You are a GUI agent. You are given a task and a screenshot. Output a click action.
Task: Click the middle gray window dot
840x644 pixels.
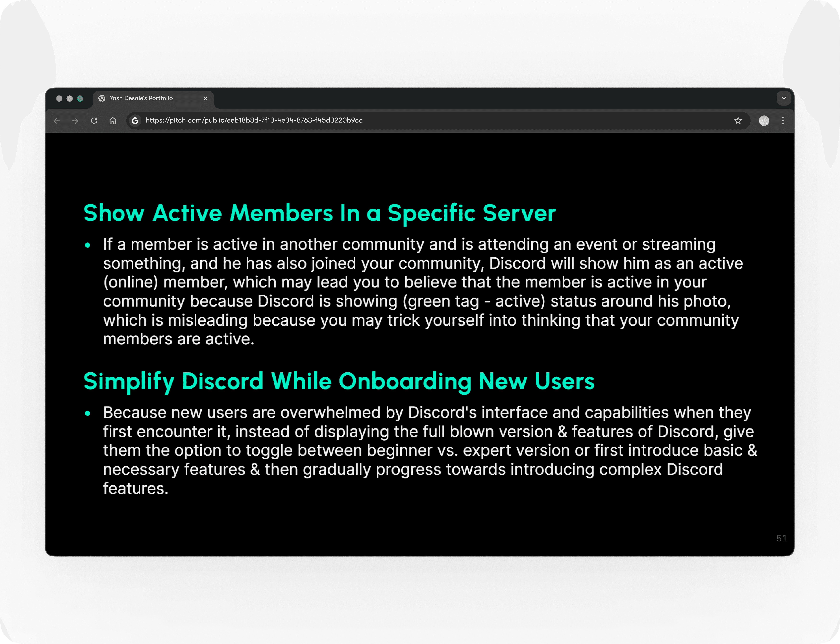click(69, 99)
